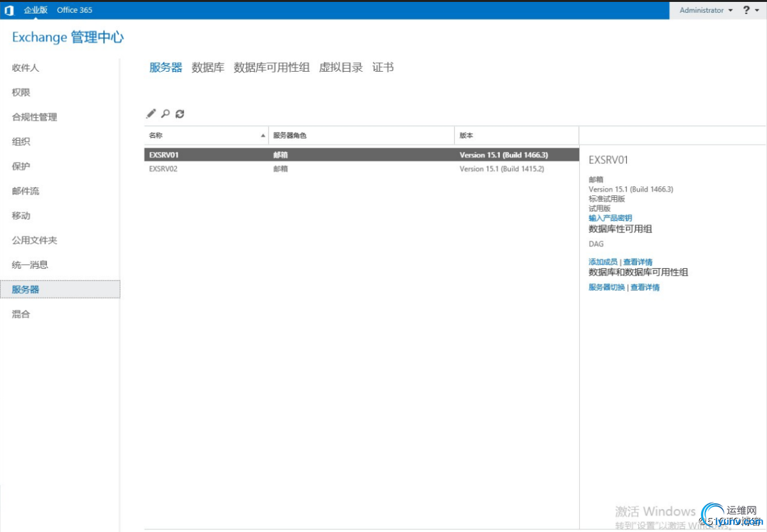This screenshot has width=767, height=532.
Task: Open the Administrator account dropdown
Action: coord(706,10)
